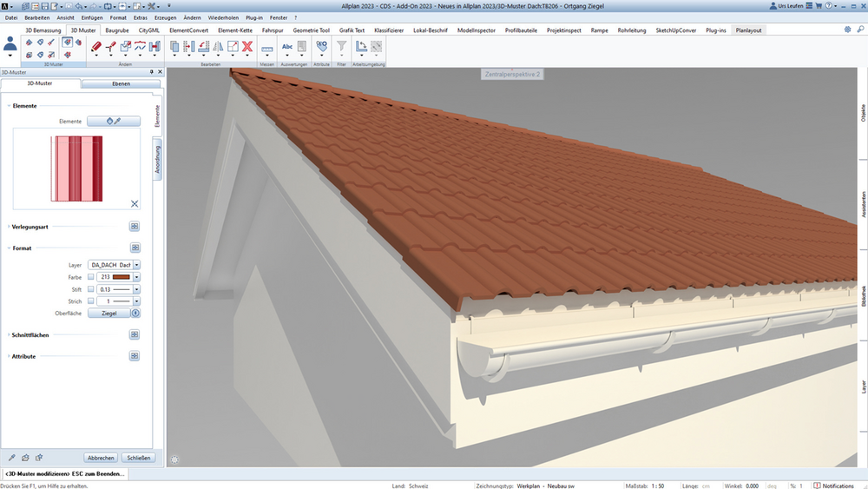Click the Attribute tag icon in ribbon
This screenshot has height=489, width=868.
(322, 47)
